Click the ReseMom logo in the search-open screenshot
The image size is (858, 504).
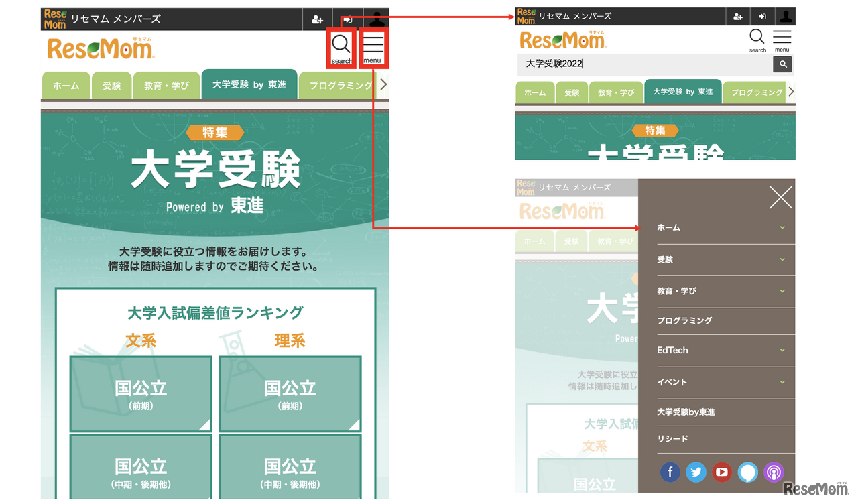[x=563, y=40]
